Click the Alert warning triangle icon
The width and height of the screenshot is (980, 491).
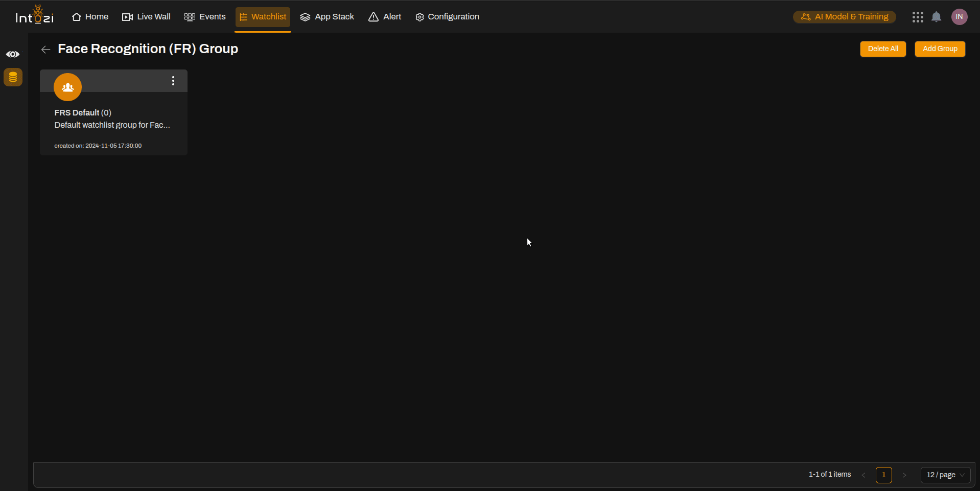372,16
